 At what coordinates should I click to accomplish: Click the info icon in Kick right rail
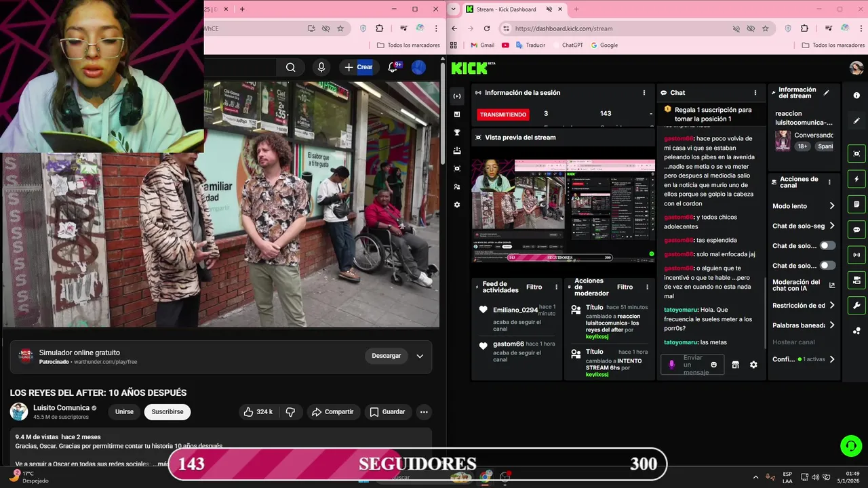click(x=856, y=96)
